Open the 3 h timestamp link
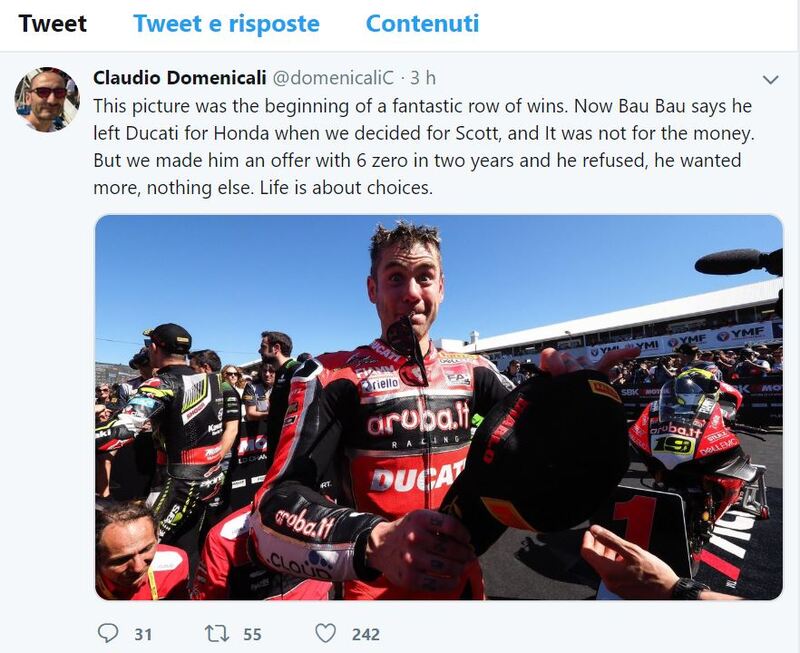Image resolution: width=800 pixels, height=653 pixels. [x=423, y=78]
